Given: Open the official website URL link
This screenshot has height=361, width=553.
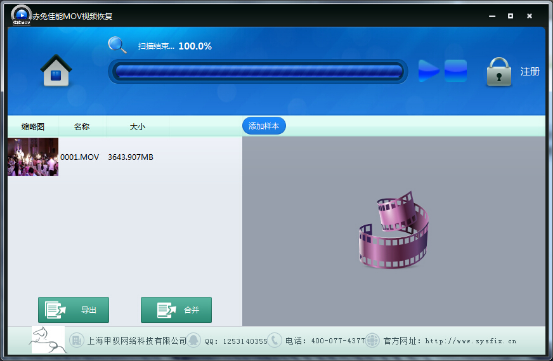Looking at the screenshot, I should pyautogui.click(x=470, y=341).
